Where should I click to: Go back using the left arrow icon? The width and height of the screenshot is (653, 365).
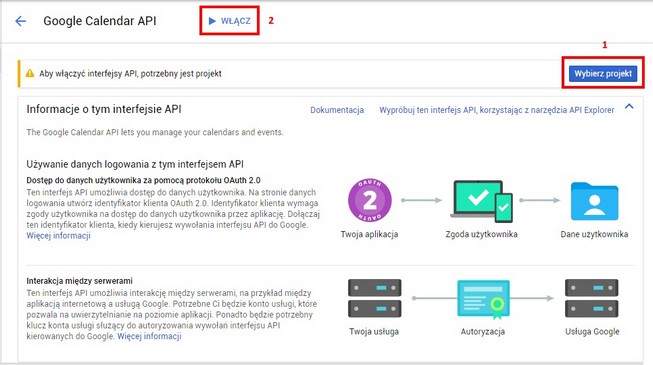[20, 21]
